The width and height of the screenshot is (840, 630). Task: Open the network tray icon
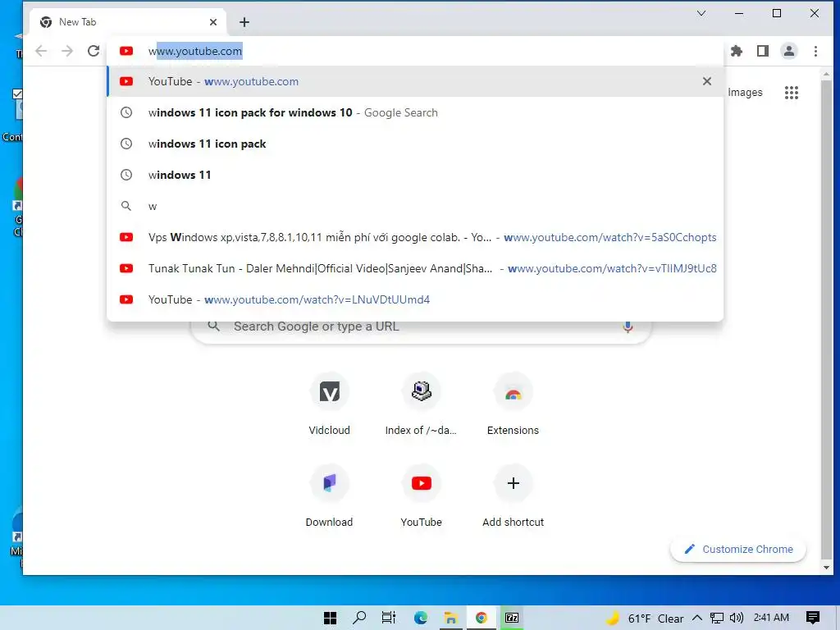coord(717,618)
